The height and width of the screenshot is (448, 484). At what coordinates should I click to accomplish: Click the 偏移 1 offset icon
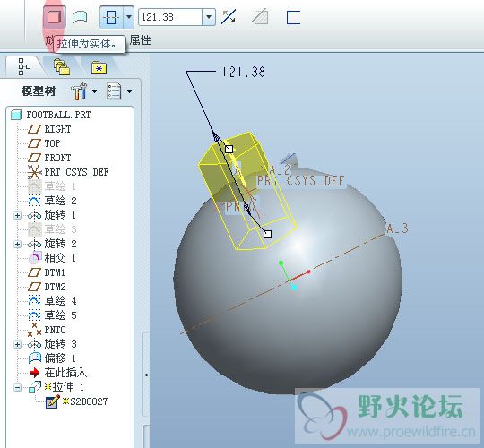35,358
